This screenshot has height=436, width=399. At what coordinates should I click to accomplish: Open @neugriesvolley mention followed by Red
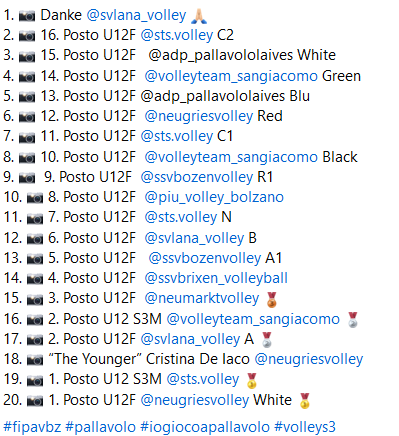(199, 116)
